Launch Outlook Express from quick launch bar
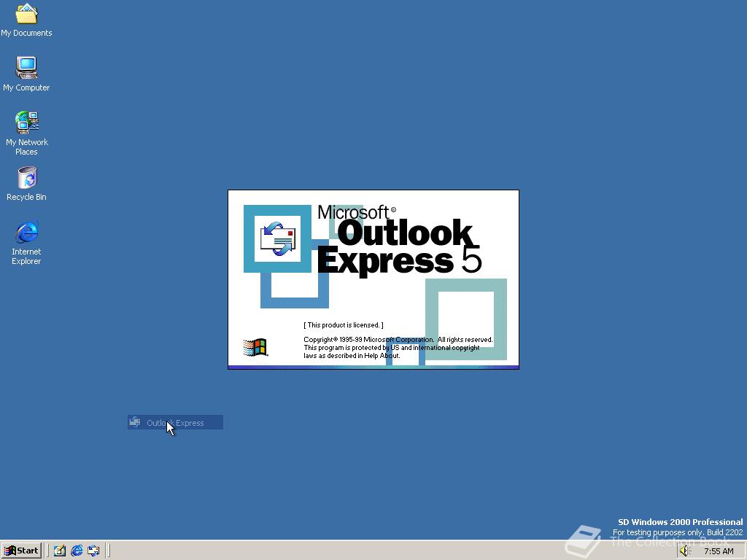This screenshot has width=747, height=560. [x=94, y=551]
